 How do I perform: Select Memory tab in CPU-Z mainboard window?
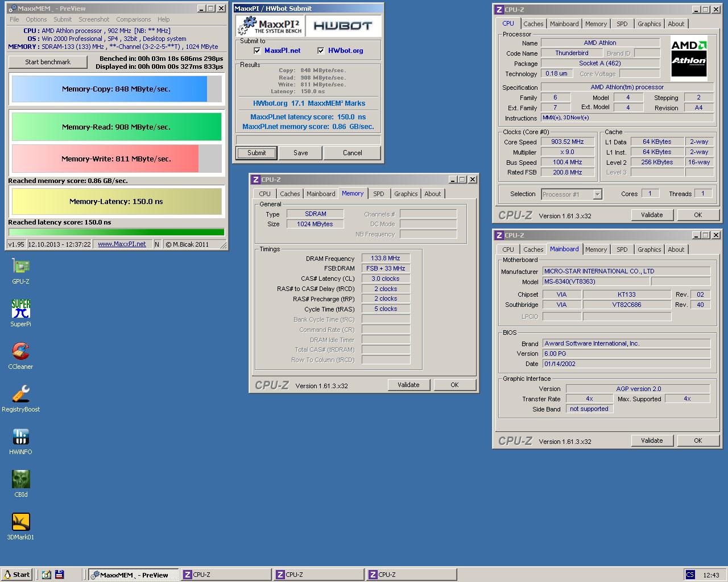point(596,250)
